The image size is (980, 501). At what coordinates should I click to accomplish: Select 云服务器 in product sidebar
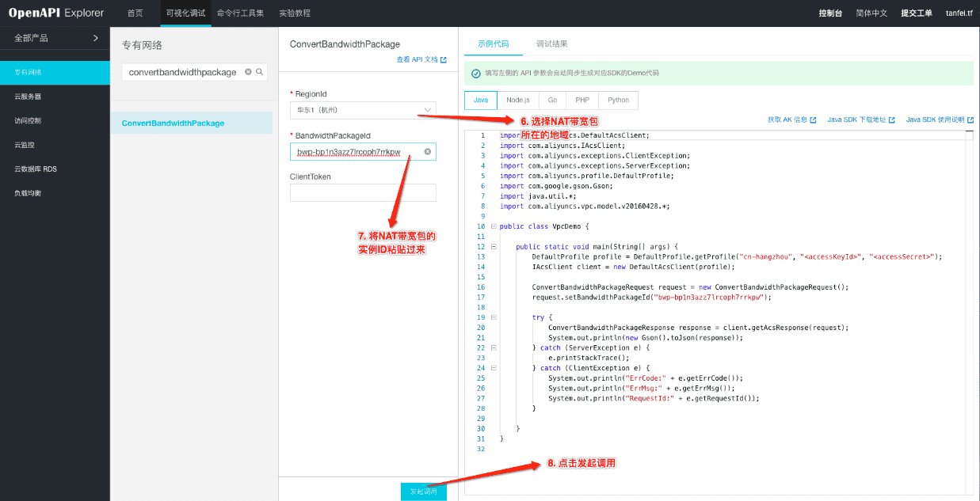[x=55, y=97]
